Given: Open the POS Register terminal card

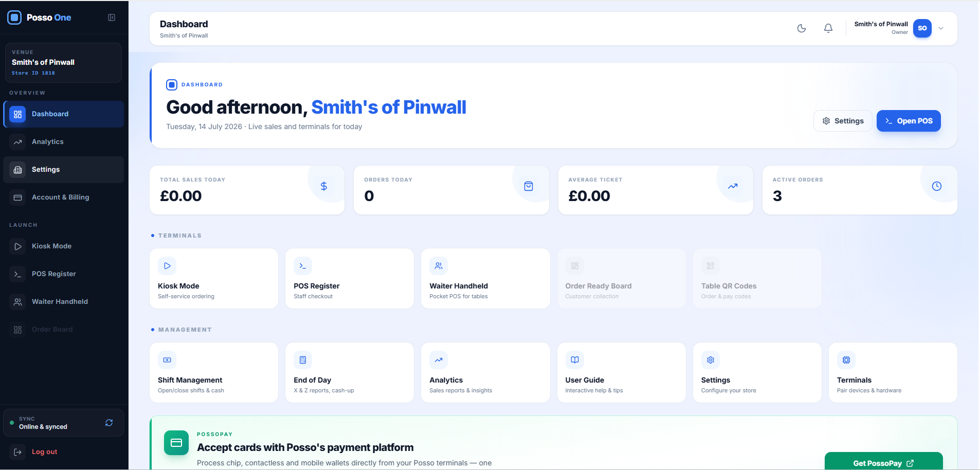Looking at the screenshot, I should (x=350, y=279).
